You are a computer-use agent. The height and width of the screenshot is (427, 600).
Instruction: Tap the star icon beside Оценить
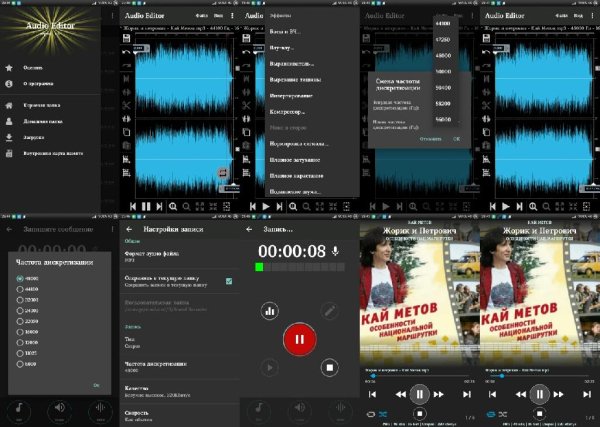9,68
